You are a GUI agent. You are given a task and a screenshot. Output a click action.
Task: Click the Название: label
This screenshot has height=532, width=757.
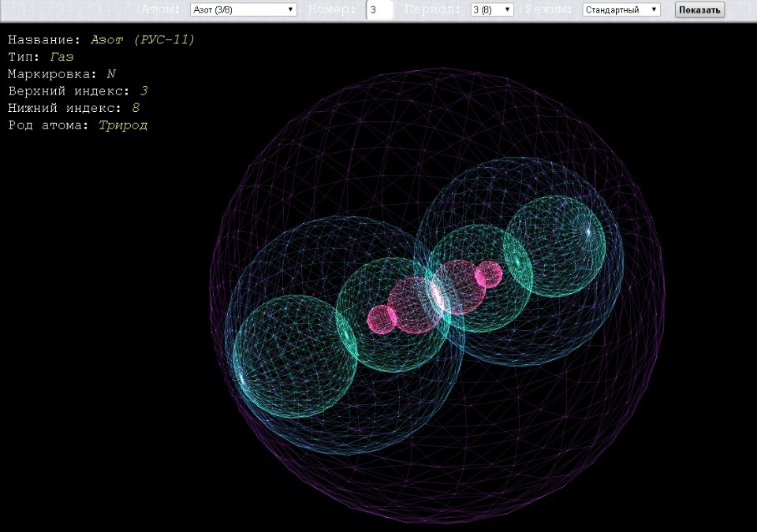44,39
